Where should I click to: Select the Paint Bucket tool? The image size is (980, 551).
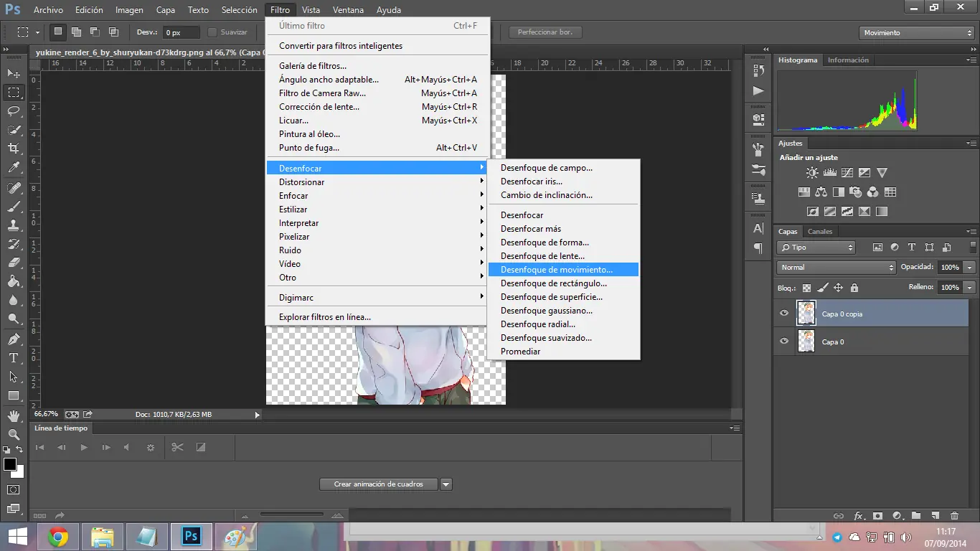pyautogui.click(x=14, y=281)
